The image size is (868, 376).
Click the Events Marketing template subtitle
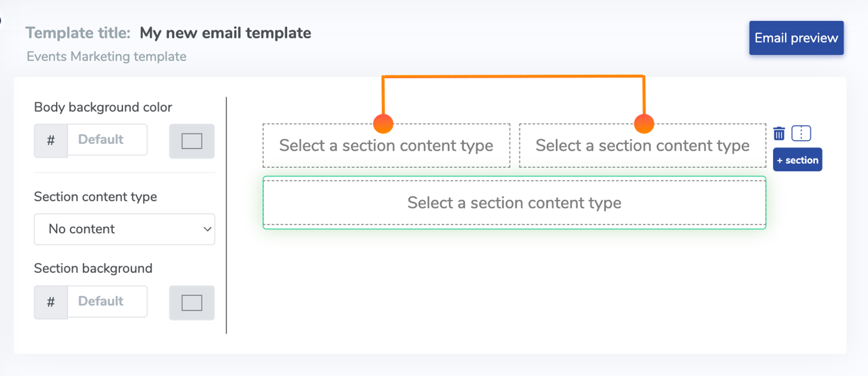tap(106, 57)
